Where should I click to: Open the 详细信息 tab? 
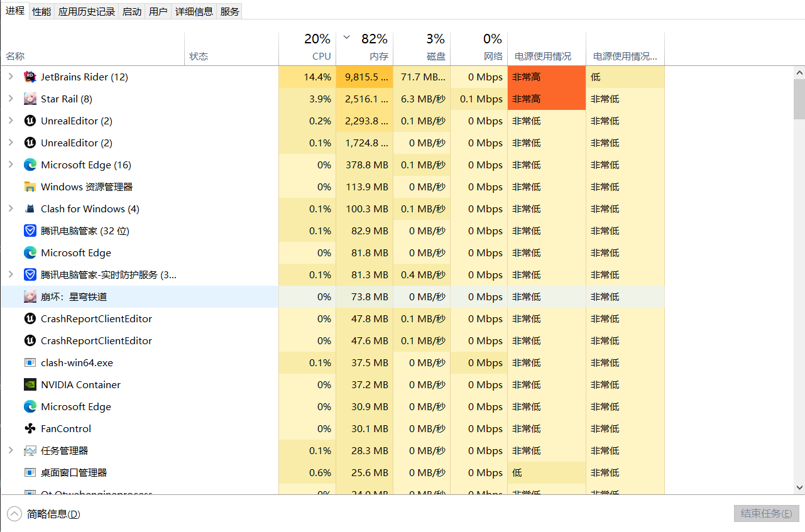tap(194, 11)
